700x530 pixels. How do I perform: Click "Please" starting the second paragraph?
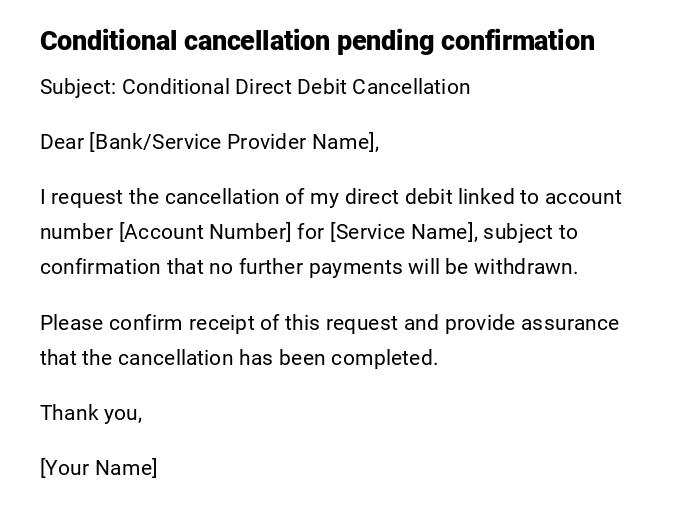pyautogui.click(x=71, y=323)
